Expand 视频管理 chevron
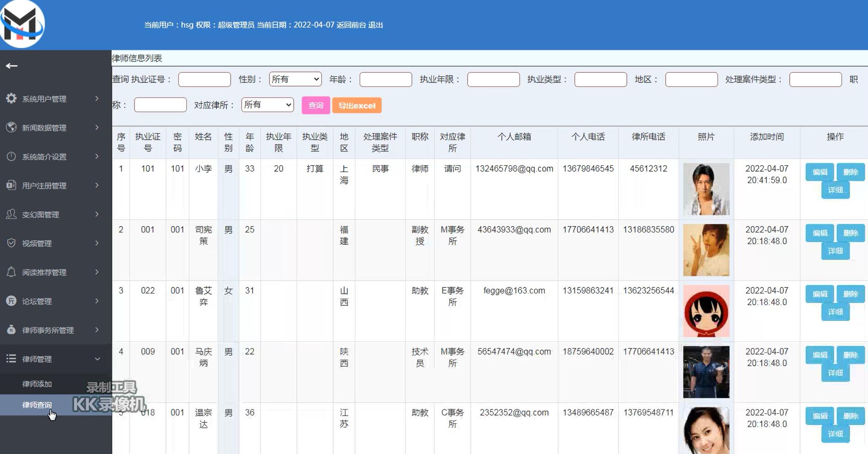This screenshot has height=454, width=868. [x=97, y=243]
